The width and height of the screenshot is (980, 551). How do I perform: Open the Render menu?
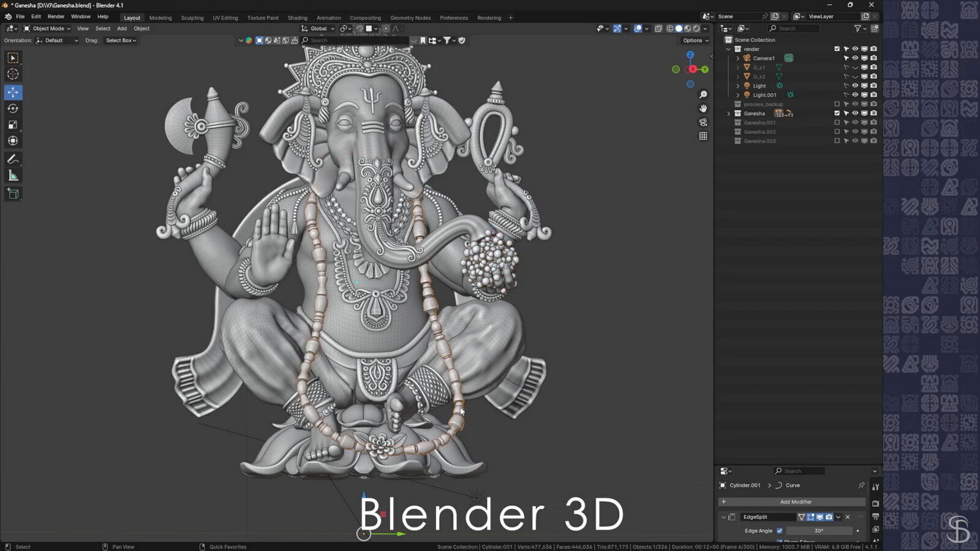coord(56,17)
